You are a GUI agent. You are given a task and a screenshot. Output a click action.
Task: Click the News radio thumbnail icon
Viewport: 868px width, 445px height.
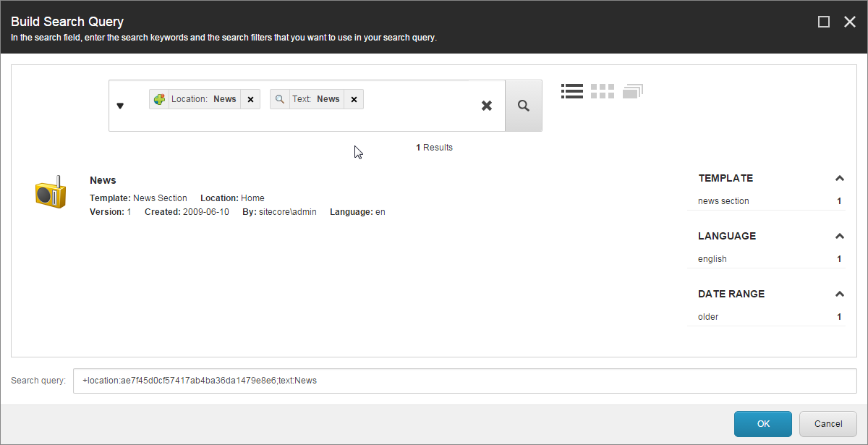coord(51,193)
